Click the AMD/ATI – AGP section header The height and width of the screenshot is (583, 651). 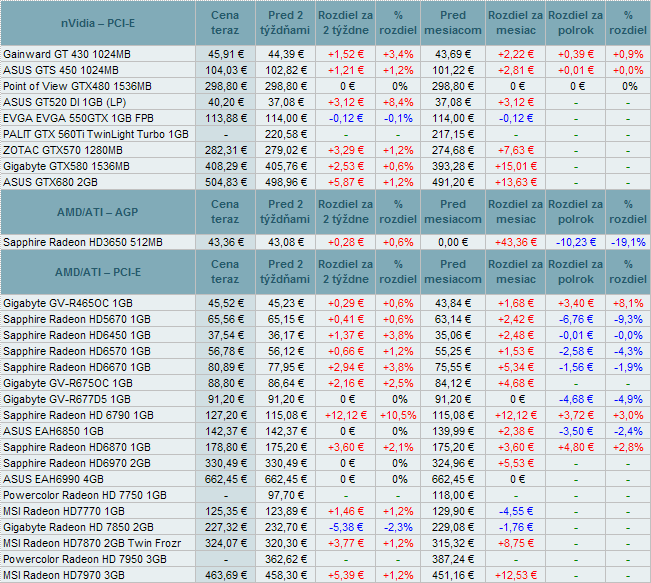(98, 212)
